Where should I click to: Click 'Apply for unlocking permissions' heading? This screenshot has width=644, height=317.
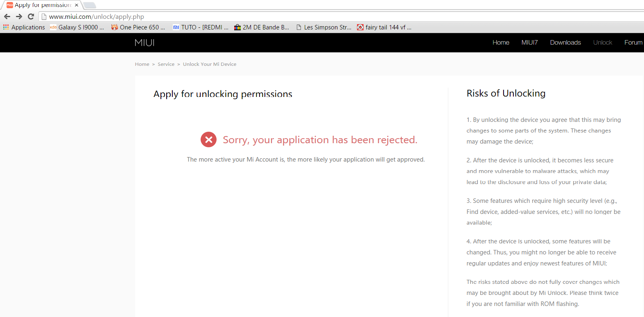[x=223, y=94]
